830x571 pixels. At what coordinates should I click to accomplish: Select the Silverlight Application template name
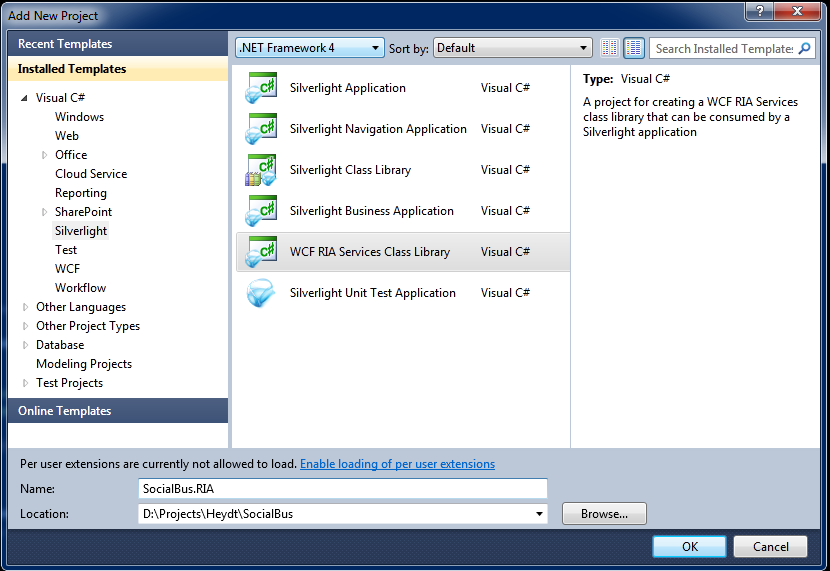348,88
